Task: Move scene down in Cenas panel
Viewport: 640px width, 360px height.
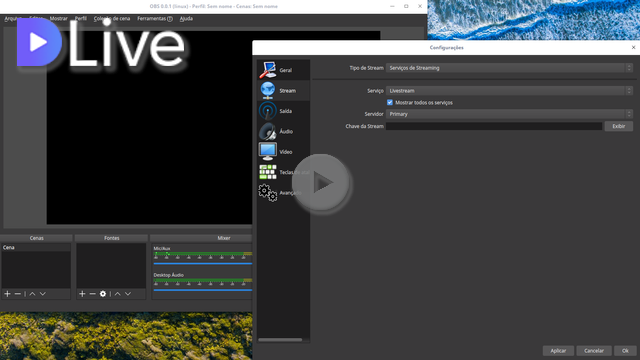Action: point(42,294)
